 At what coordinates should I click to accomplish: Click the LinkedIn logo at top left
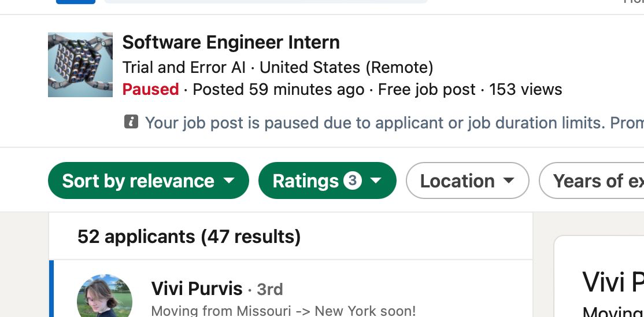[x=75, y=2]
